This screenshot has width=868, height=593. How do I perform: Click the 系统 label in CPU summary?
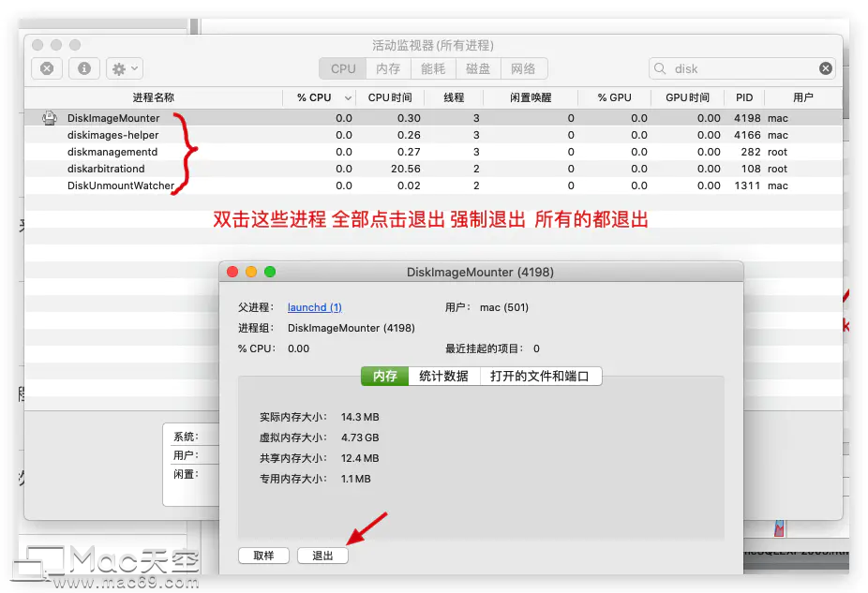pos(186,437)
